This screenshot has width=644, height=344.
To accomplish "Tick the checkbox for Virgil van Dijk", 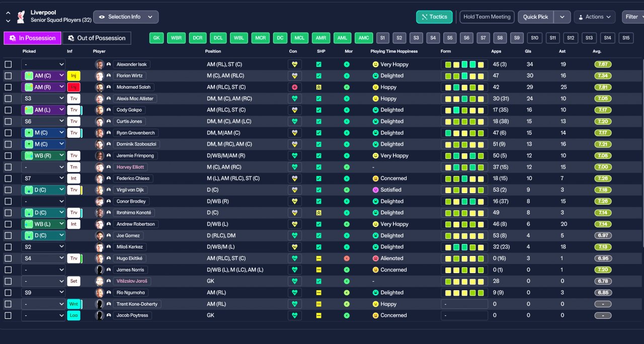I will pos(8,190).
